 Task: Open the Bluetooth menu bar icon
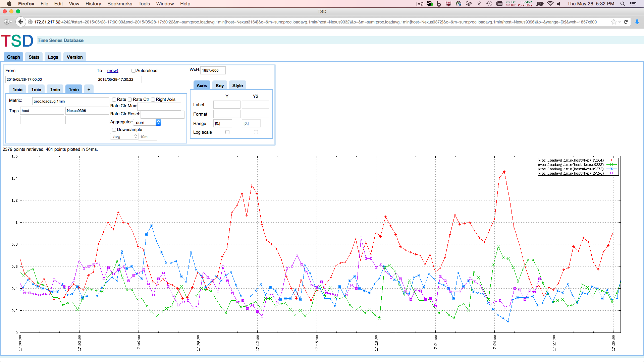pos(479,4)
